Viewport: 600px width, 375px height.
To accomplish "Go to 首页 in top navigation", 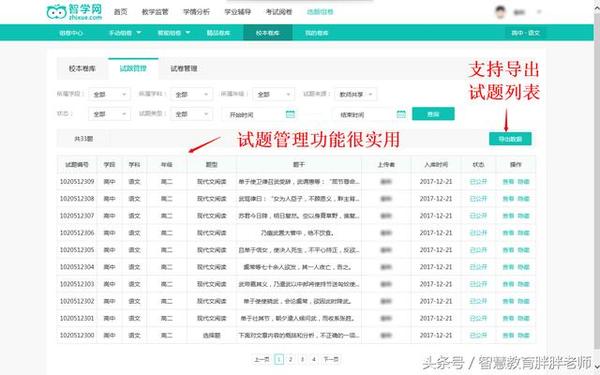I will click(x=121, y=12).
